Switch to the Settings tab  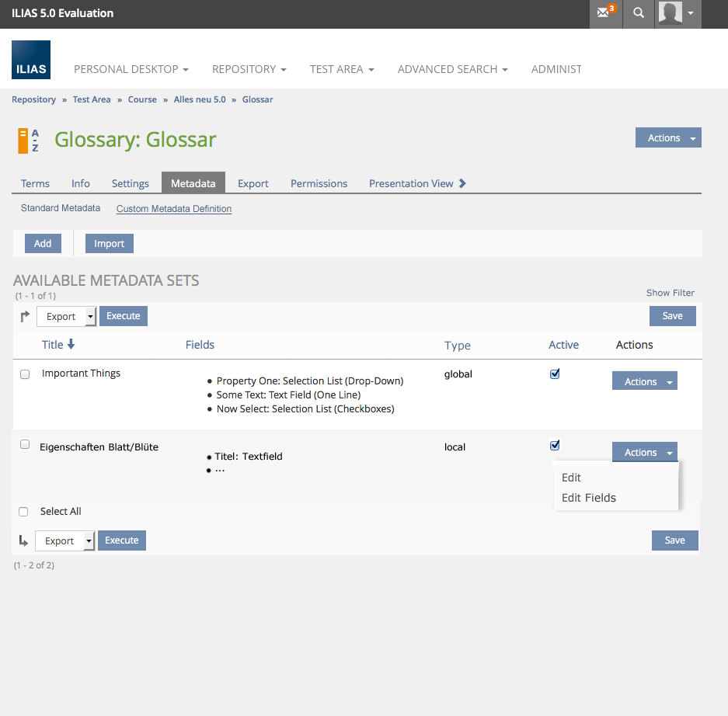pos(130,183)
